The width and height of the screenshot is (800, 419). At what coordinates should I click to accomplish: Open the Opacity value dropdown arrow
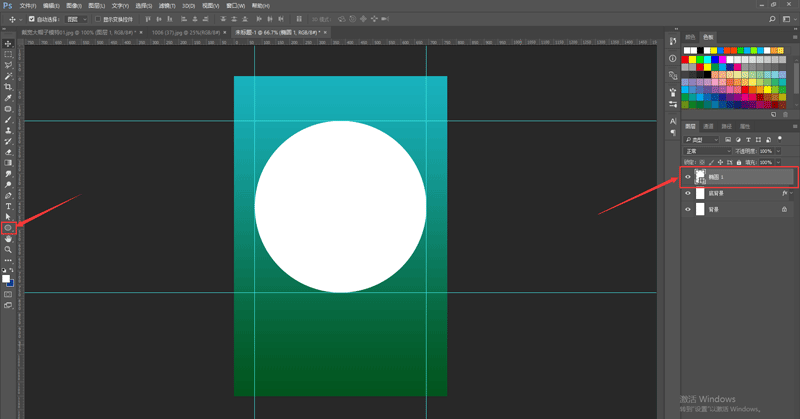tap(778, 151)
